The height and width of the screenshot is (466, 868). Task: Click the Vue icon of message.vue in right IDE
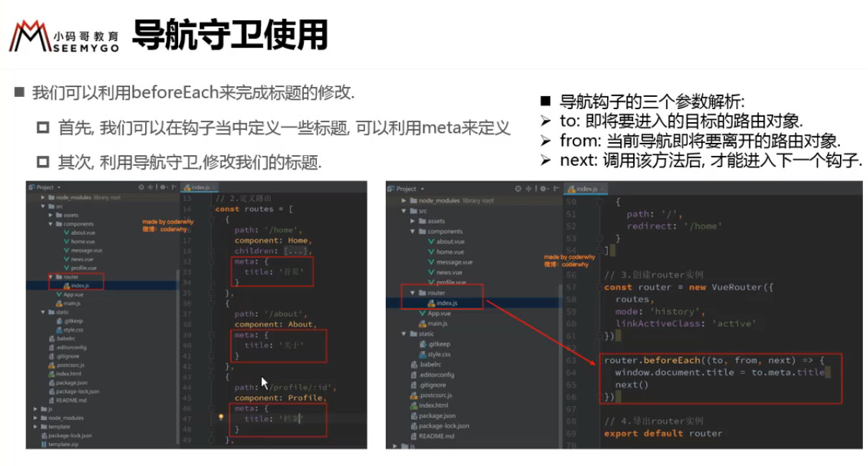(x=430, y=262)
